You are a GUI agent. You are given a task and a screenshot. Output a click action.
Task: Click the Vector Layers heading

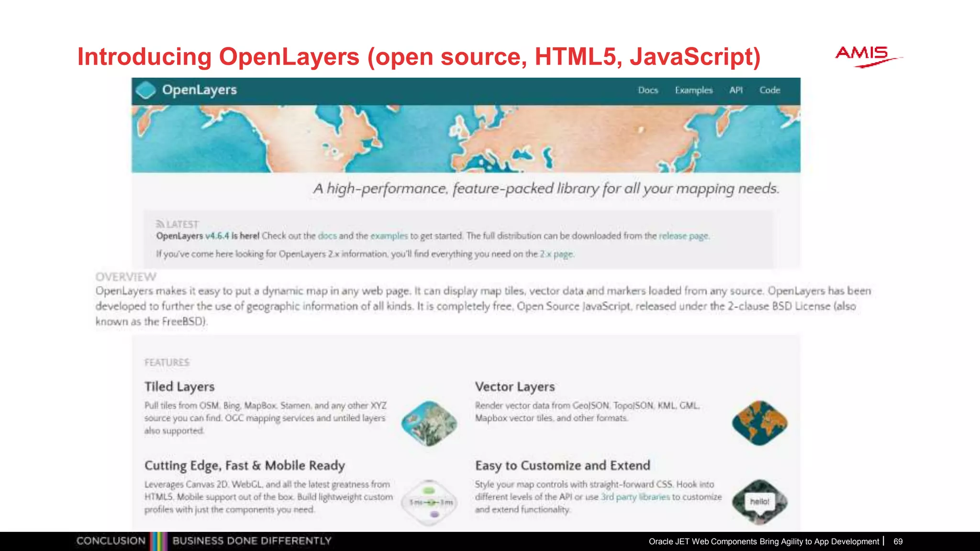pos(515,386)
